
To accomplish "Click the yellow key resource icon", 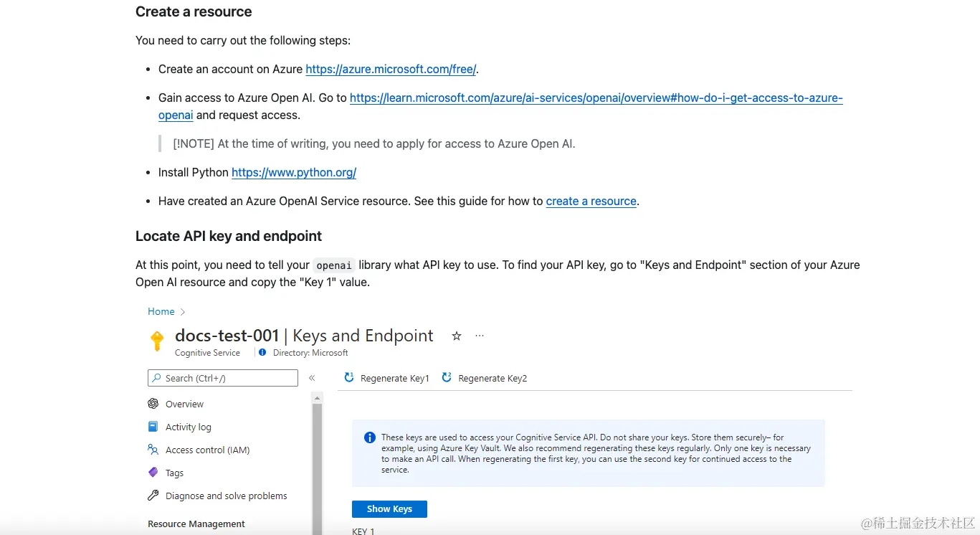I will coord(157,341).
